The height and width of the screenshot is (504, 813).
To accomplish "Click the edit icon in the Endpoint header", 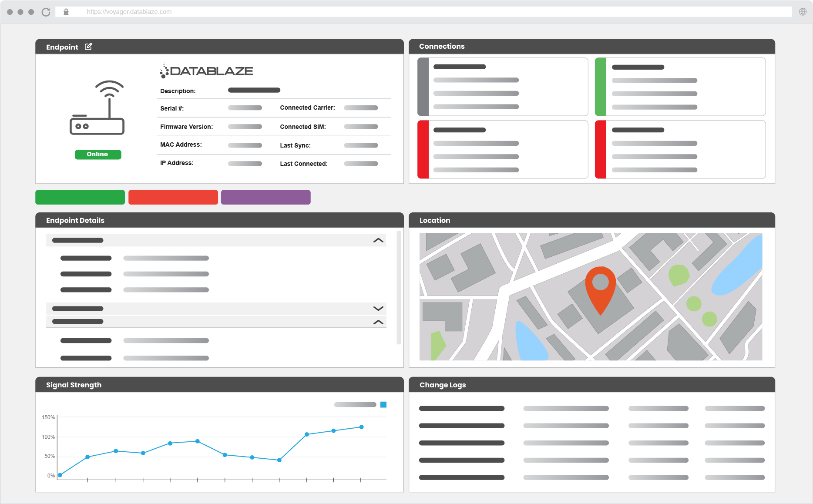I will tap(89, 47).
